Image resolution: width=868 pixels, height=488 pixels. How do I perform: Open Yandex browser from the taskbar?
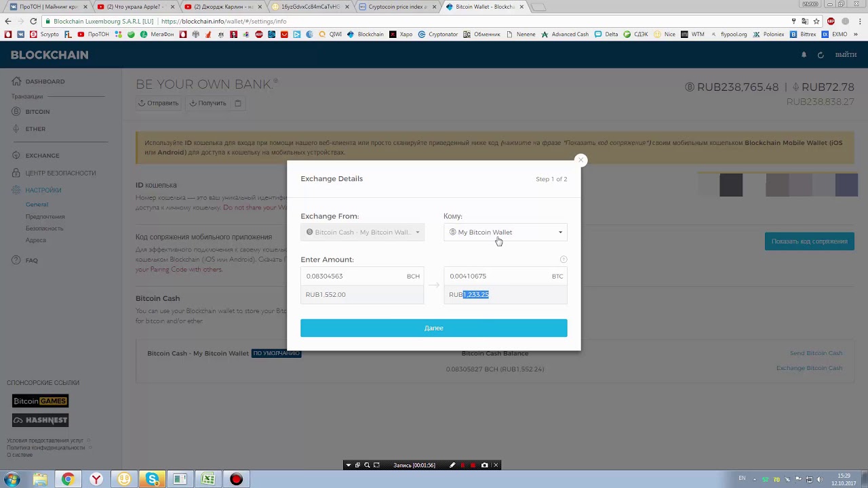tap(96, 479)
